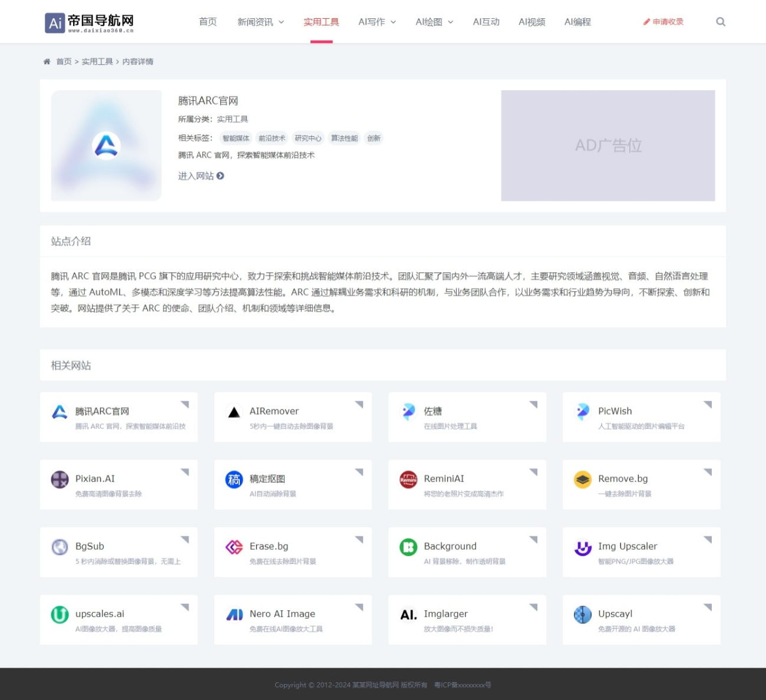This screenshot has height=700, width=766.
Task: Click the search magnifier icon in header
Action: coord(720,22)
